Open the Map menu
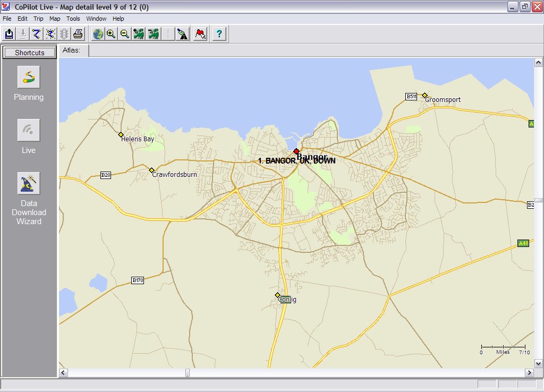This screenshot has height=392, width=544. [x=55, y=19]
